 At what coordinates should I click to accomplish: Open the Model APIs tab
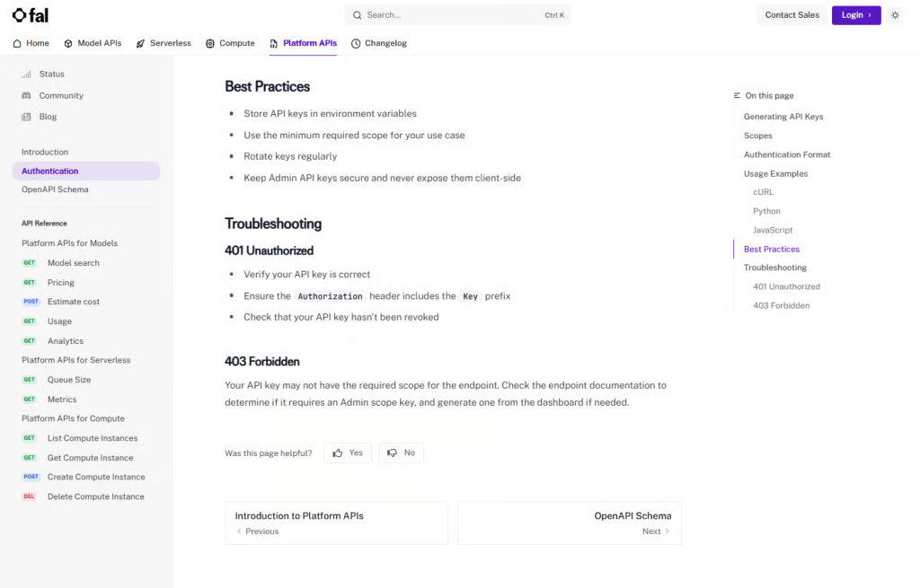point(93,43)
